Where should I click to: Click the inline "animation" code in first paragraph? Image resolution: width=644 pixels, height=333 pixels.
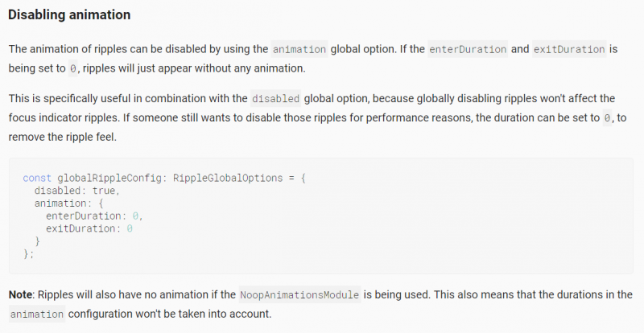coord(299,48)
